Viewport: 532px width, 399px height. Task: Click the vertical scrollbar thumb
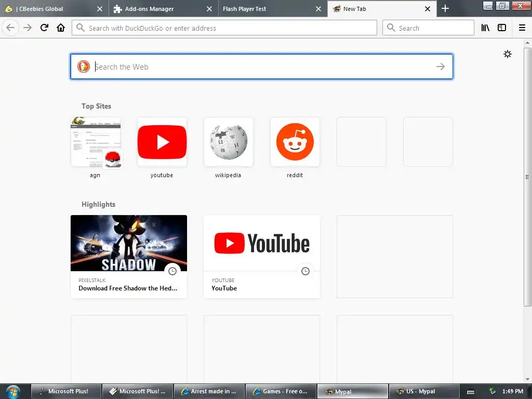pos(527,177)
